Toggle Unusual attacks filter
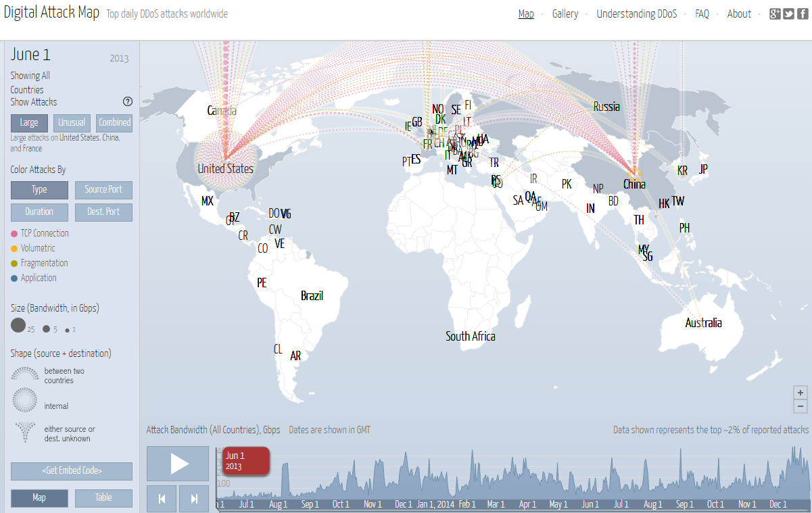The image size is (812, 513). pos(72,123)
